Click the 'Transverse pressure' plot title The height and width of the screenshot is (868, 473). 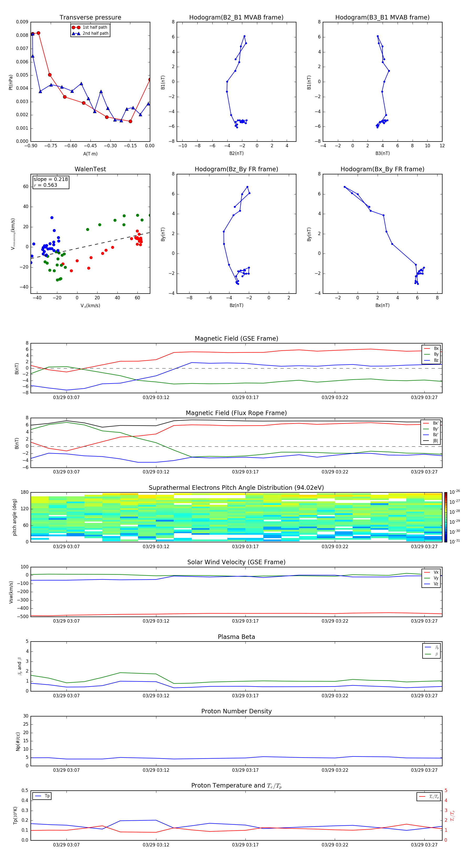point(90,18)
